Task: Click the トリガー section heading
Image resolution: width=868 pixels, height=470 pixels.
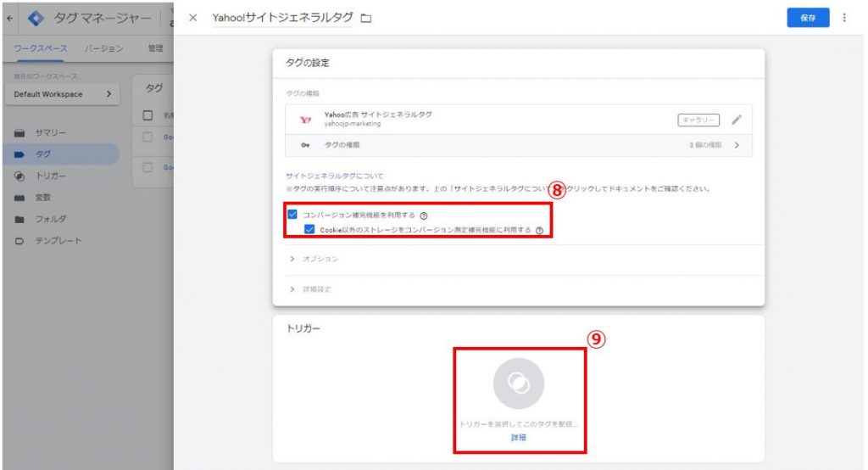Action: [x=303, y=328]
